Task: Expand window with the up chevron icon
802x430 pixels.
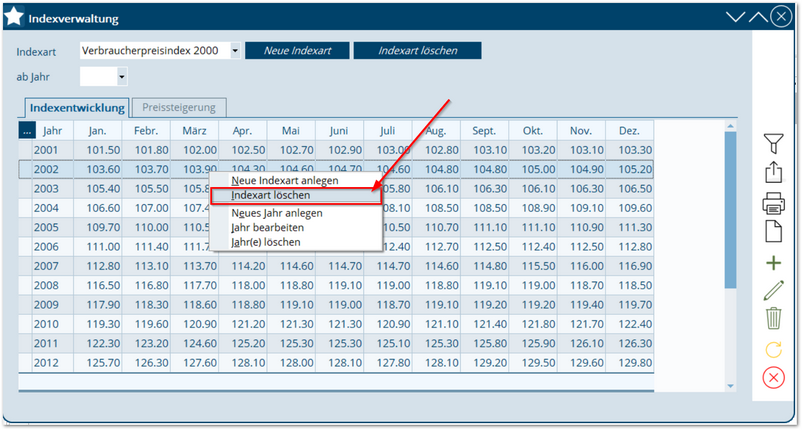Action: click(x=758, y=17)
